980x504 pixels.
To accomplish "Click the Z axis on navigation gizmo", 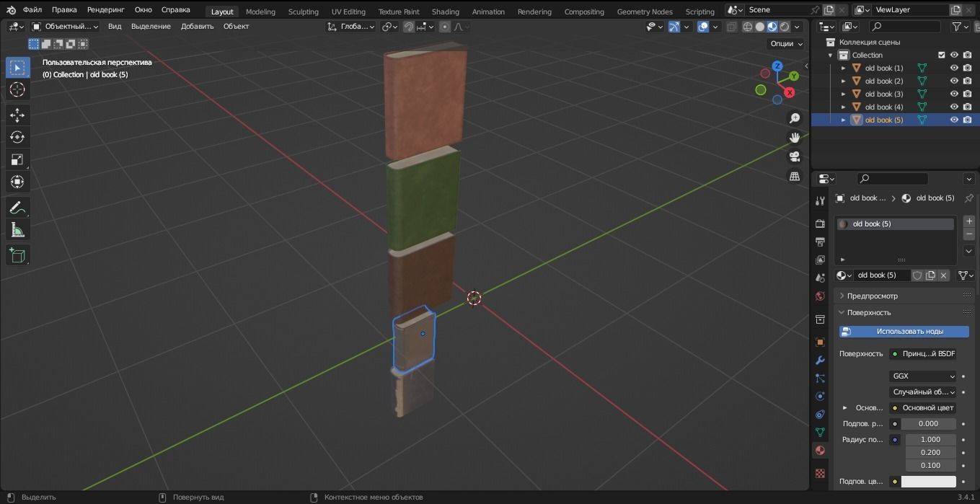I will point(777,66).
